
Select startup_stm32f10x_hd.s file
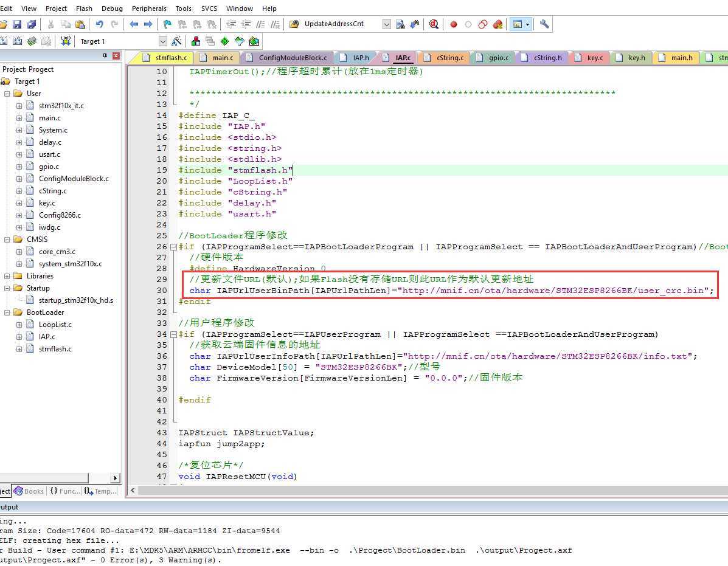(x=75, y=300)
